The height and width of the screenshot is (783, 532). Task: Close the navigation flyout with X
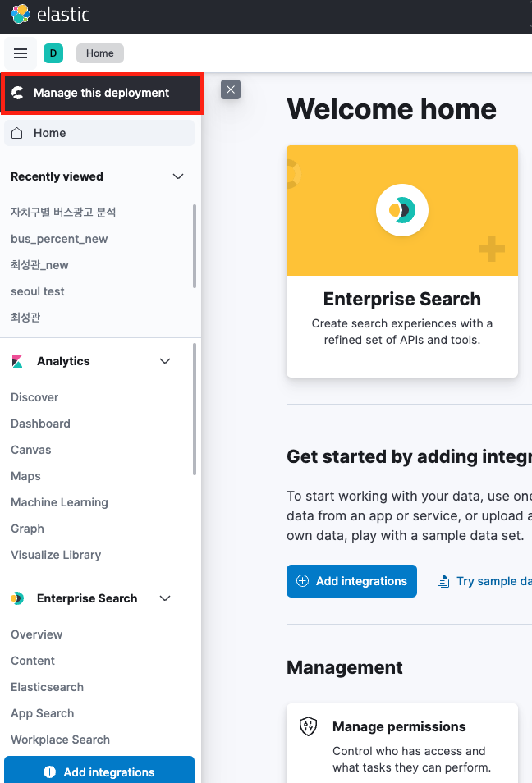coord(231,90)
